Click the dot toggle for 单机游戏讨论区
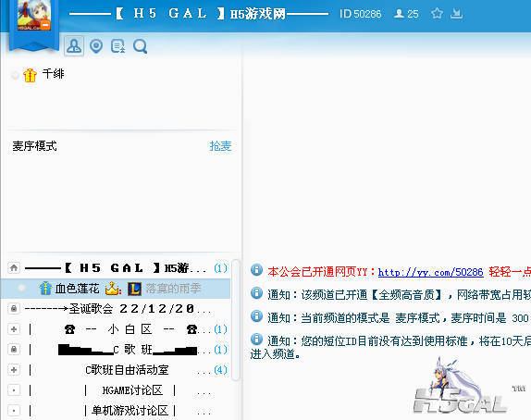This screenshot has width=531, height=420. (x=14, y=410)
